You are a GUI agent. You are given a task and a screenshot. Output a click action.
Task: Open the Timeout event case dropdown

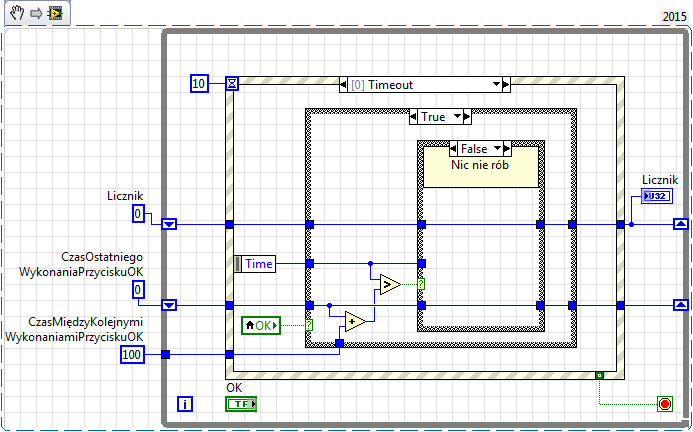[496, 84]
